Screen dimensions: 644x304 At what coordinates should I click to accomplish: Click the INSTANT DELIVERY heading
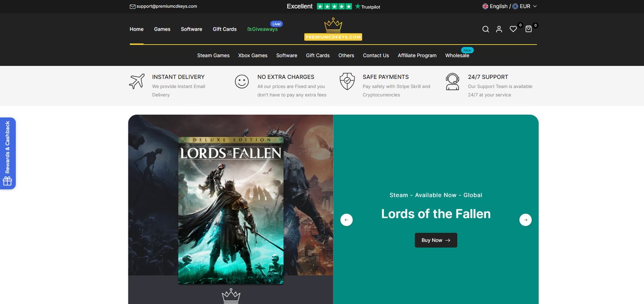178,77
